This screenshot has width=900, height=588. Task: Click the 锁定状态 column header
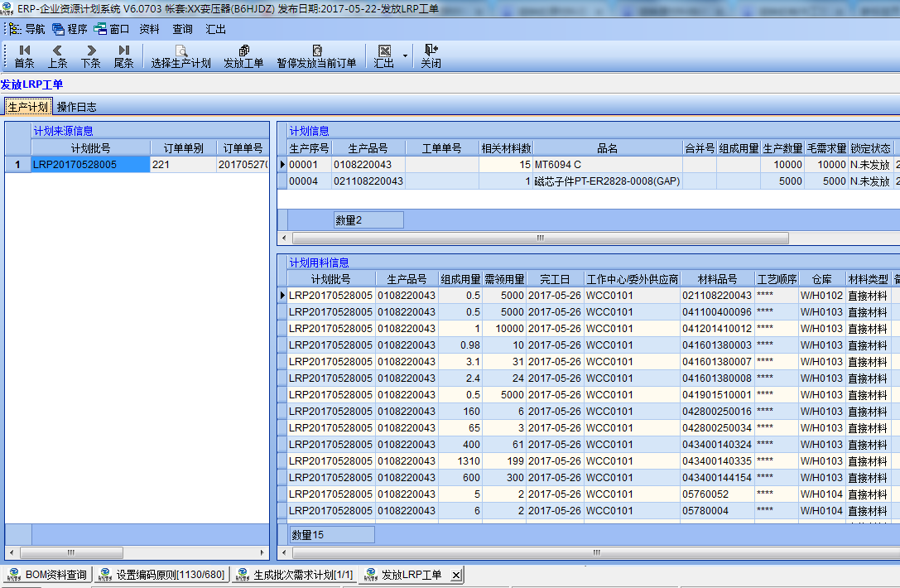tap(870, 148)
